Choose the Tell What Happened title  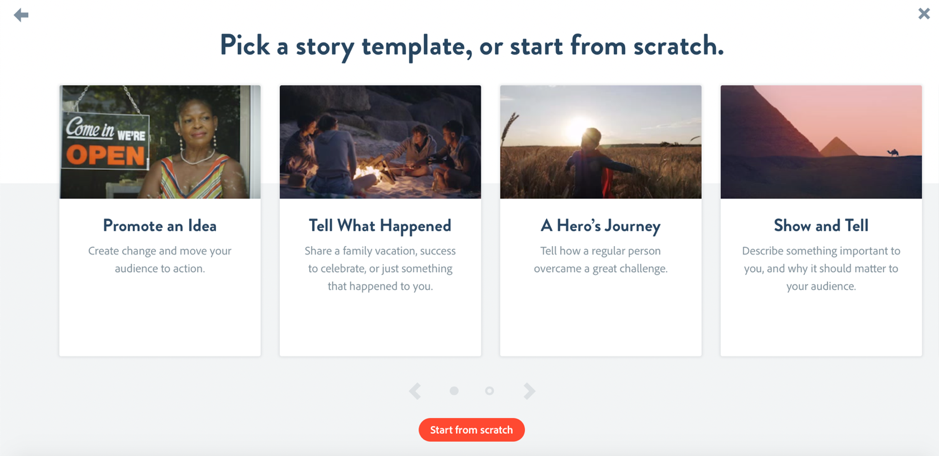pos(380,225)
